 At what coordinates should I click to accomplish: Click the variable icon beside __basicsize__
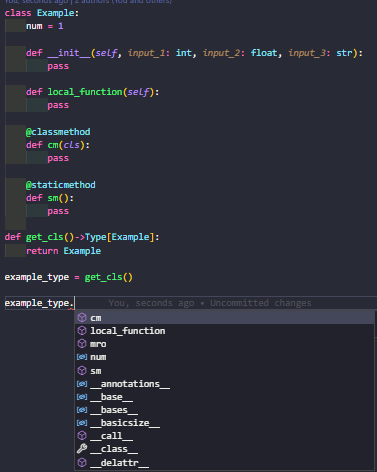coord(82,423)
